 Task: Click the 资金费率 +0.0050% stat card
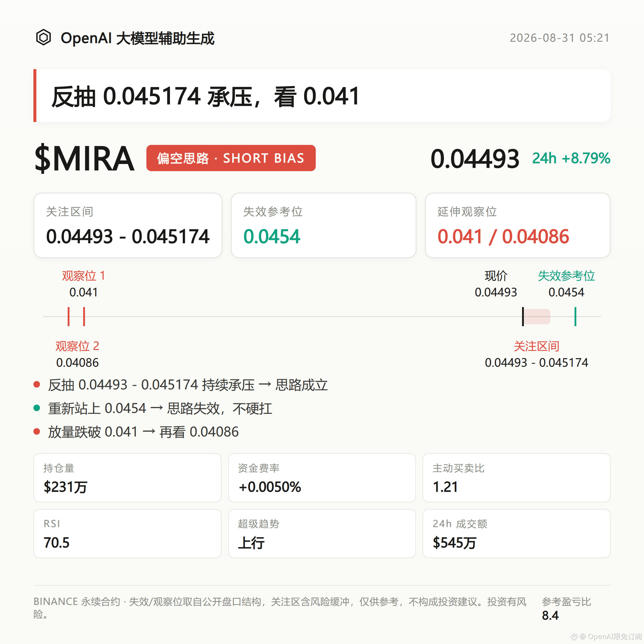pos(322,478)
